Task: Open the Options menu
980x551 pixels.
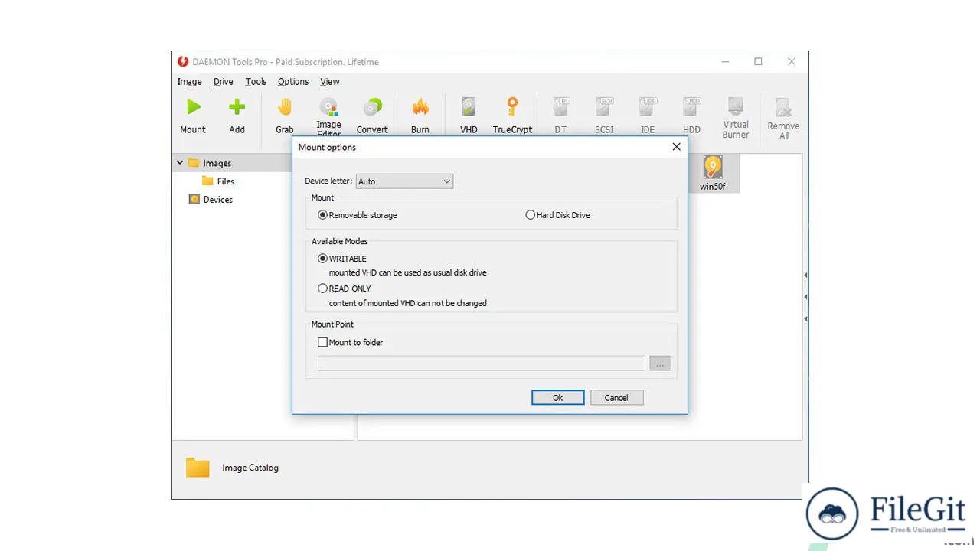Action: 293,82
